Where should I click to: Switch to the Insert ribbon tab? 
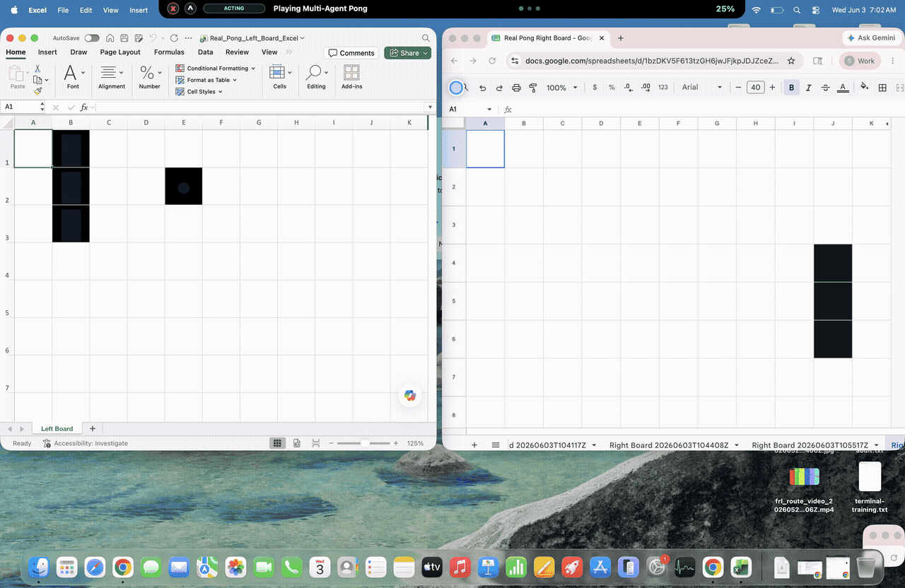click(x=47, y=52)
